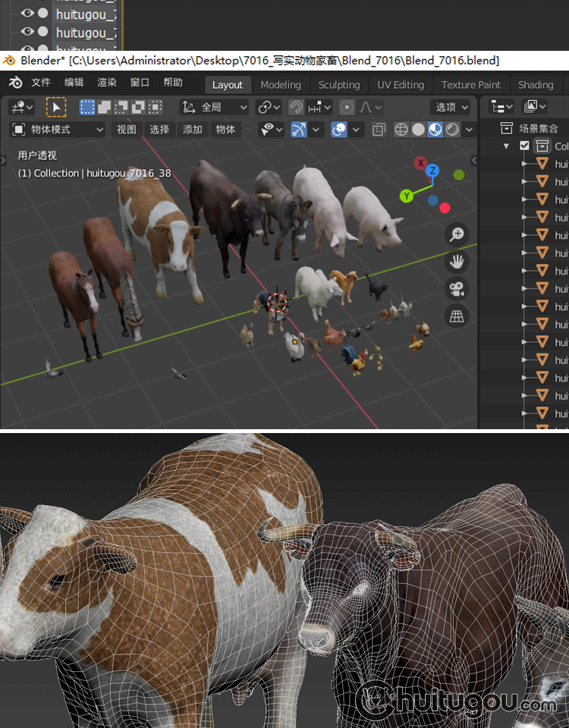
Task: Click the hand pan view gizmo
Action: (457, 262)
